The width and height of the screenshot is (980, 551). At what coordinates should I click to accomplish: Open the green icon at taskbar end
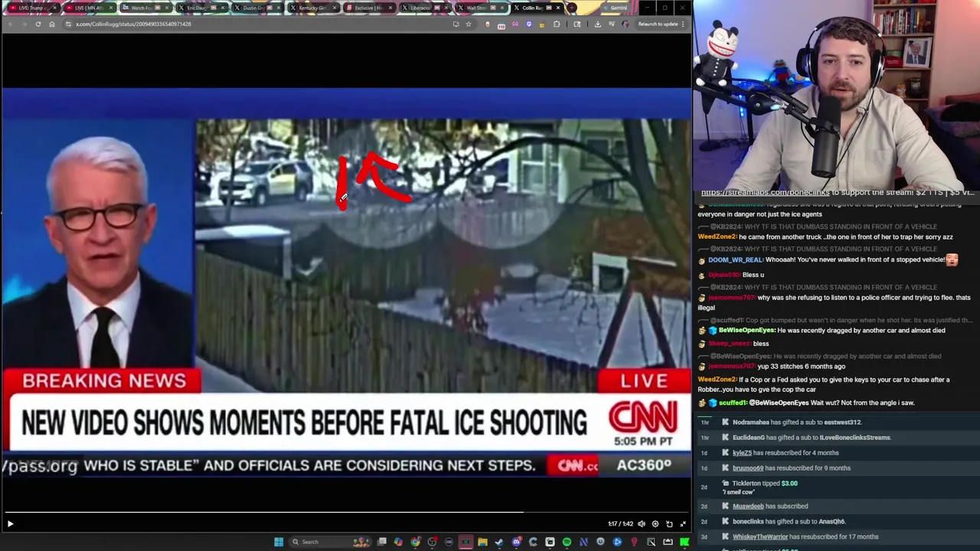(684, 542)
